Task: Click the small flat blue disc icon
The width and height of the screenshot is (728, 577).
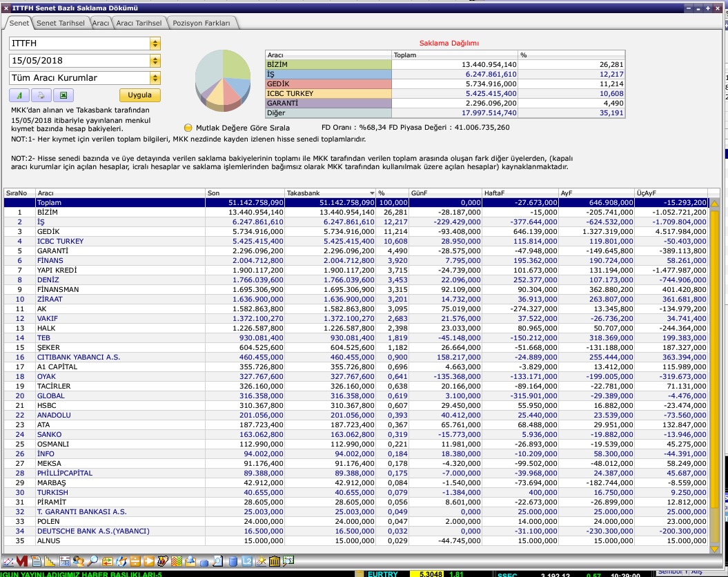Action: pyautogui.click(x=204, y=563)
